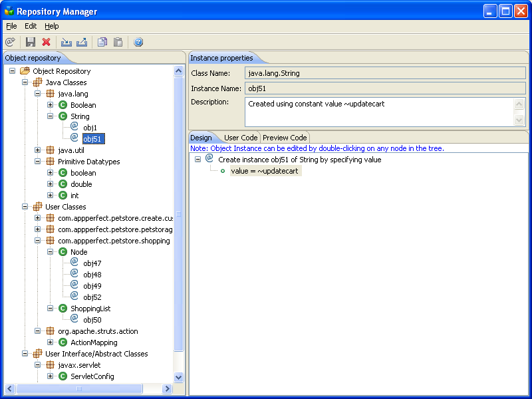This screenshot has width=532, height=399.
Task: Expand the ServletConfig class node
Action: pos(51,376)
